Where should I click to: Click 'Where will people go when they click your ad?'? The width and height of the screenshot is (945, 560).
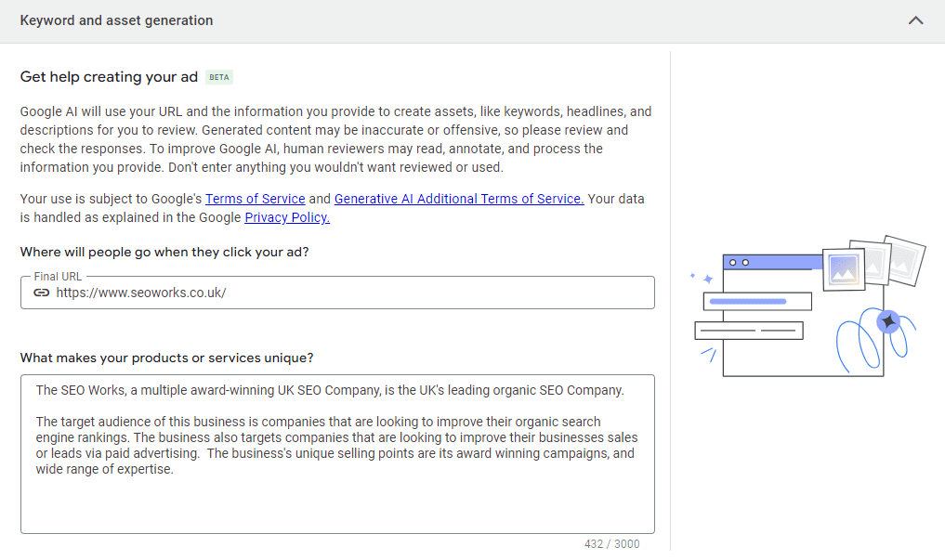click(x=164, y=252)
